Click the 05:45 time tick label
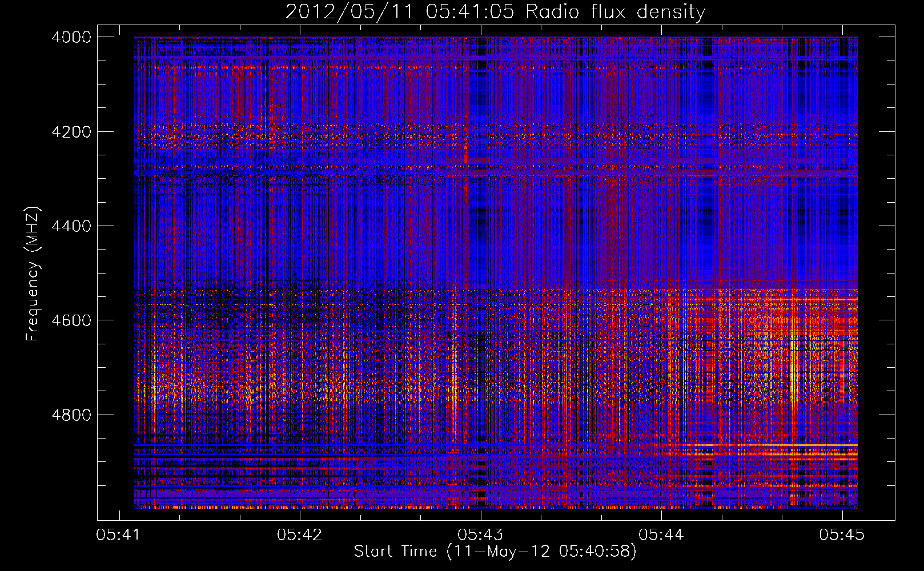This screenshot has height=571, width=924. (x=842, y=535)
